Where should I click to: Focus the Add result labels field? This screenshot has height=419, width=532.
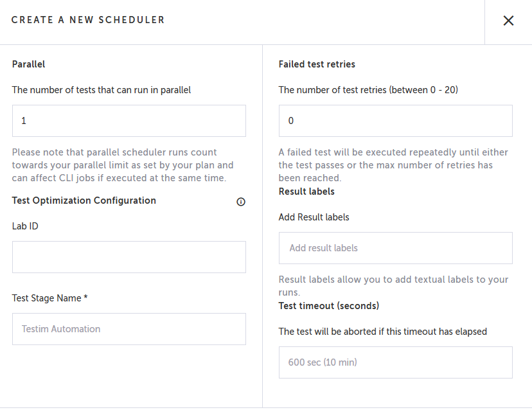coord(395,248)
